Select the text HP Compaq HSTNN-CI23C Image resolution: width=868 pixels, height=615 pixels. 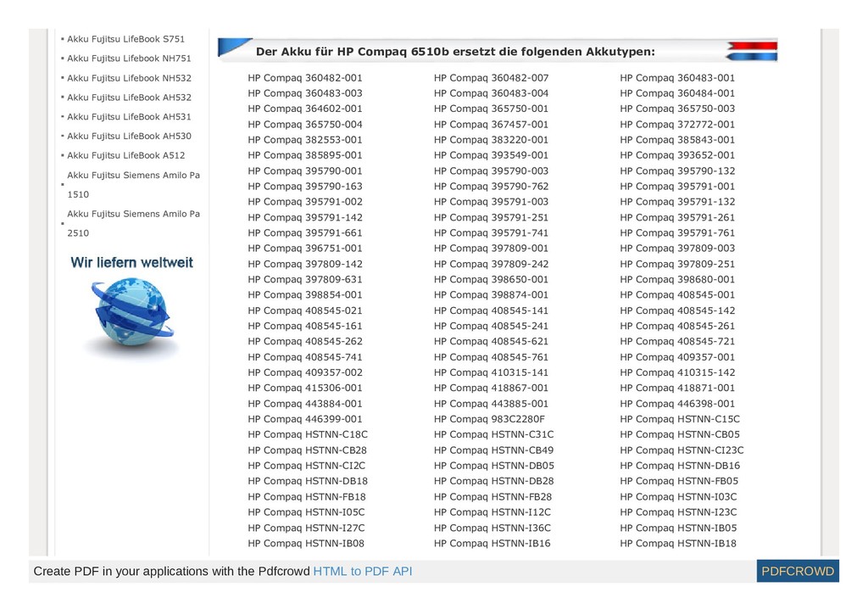[x=682, y=450]
